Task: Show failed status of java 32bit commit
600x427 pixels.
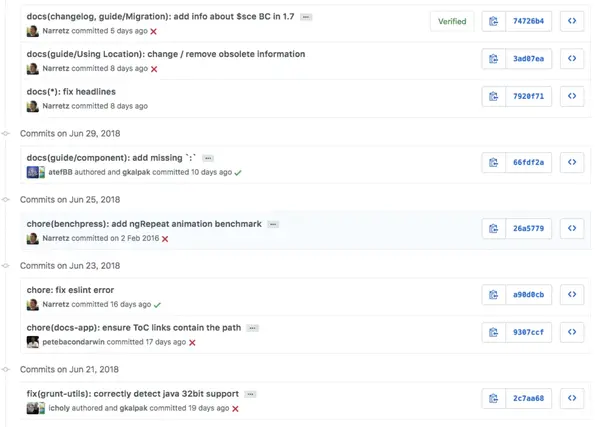Action: 235,408
